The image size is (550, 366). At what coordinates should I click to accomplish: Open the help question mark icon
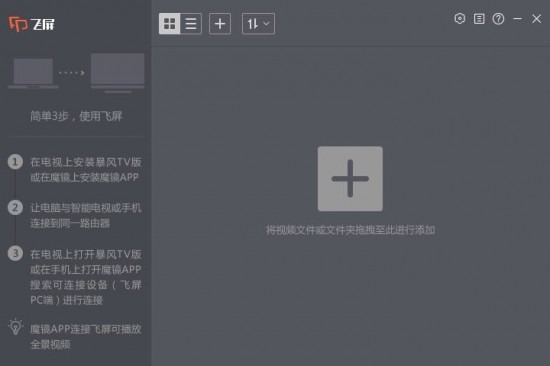[x=498, y=19]
